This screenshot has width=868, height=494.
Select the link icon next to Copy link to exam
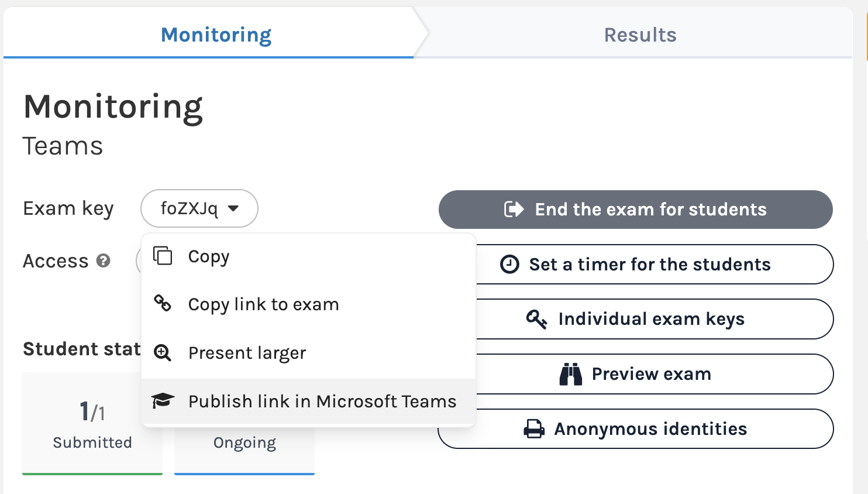[162, 304]
